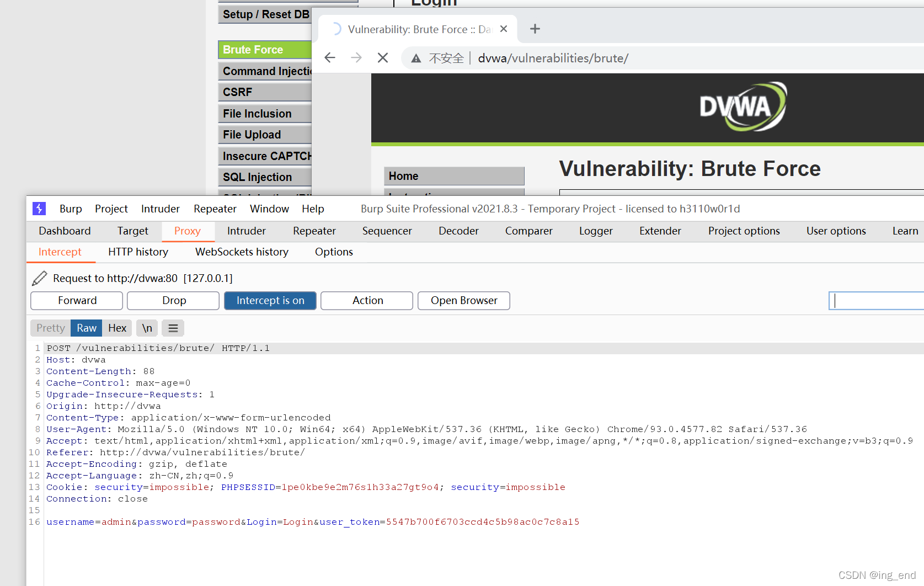This screenshot has width=924, height=586.
Task: Open the Action menu button
Action: point(367,301)
